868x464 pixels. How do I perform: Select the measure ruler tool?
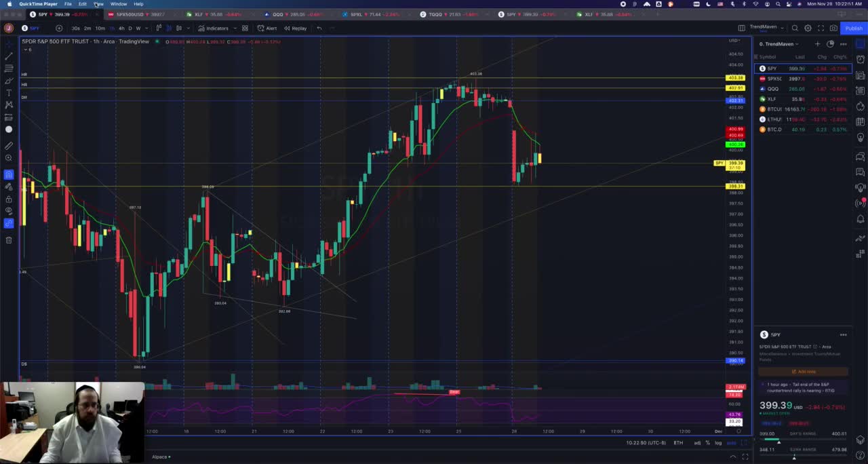[x=9, y=146]
